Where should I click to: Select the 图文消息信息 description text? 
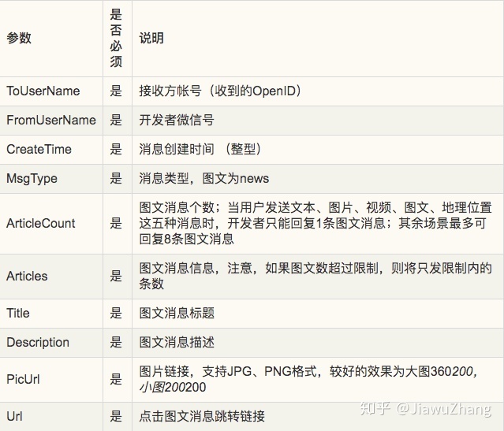pos(315,277)
